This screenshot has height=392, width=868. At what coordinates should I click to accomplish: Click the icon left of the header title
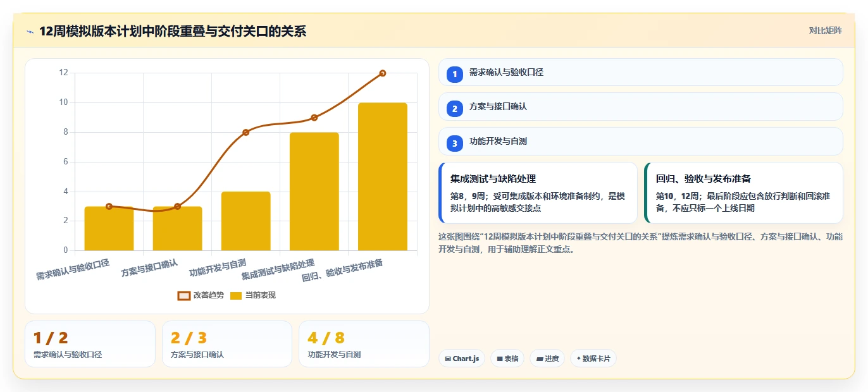click(30, 31)
